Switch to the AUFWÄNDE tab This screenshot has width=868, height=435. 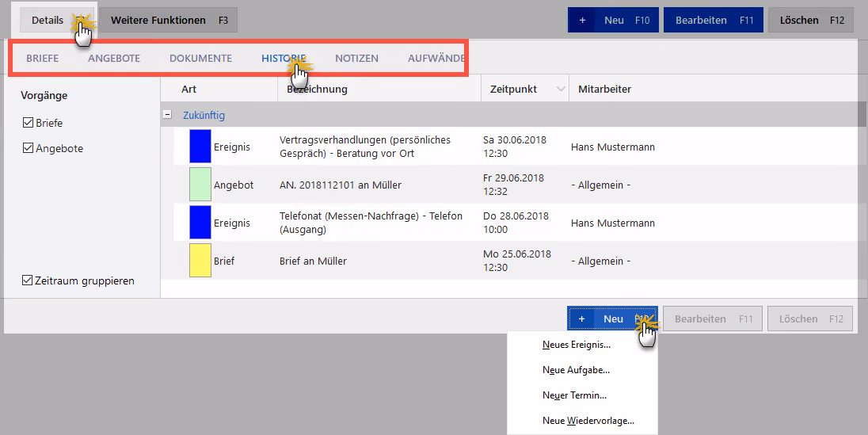pyautogui.click(x=436, y=58)
